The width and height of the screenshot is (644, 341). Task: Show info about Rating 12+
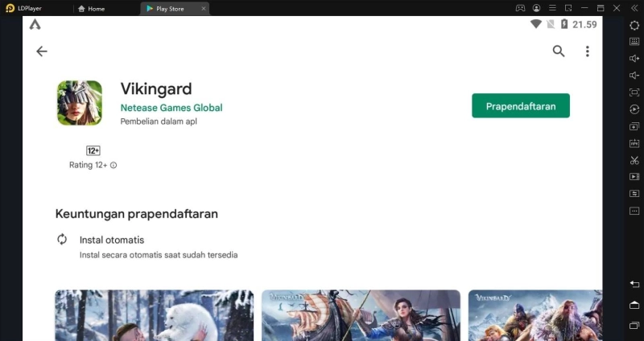114,165
